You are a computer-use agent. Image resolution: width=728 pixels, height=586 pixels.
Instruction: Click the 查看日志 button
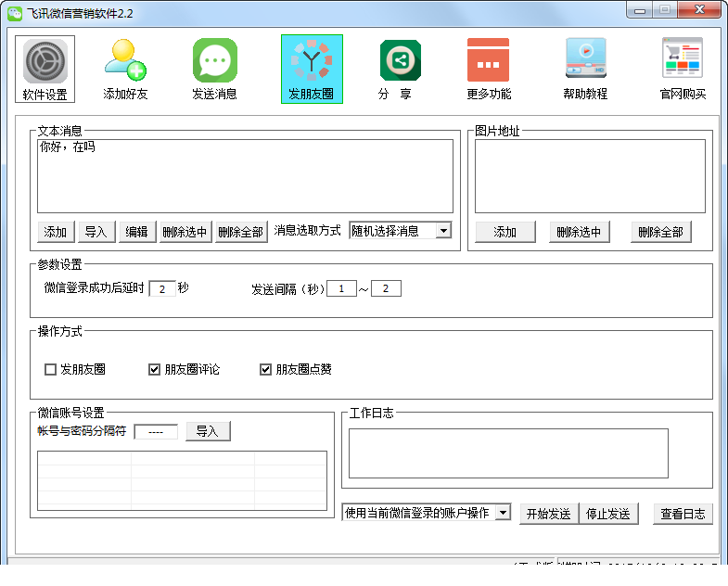[x=683, y=514]
